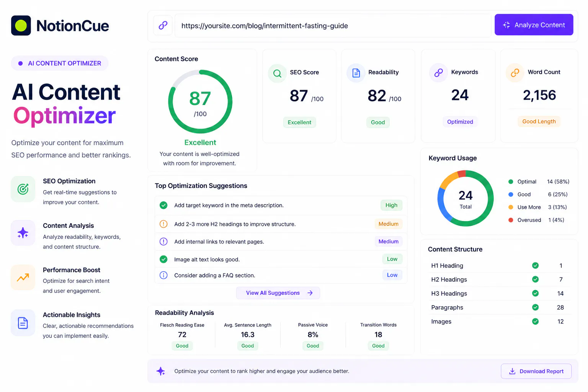This screenshot has height=392, width=588.
Task: Click info icon for FAQ section suggestion
Action: coord(163,275)
